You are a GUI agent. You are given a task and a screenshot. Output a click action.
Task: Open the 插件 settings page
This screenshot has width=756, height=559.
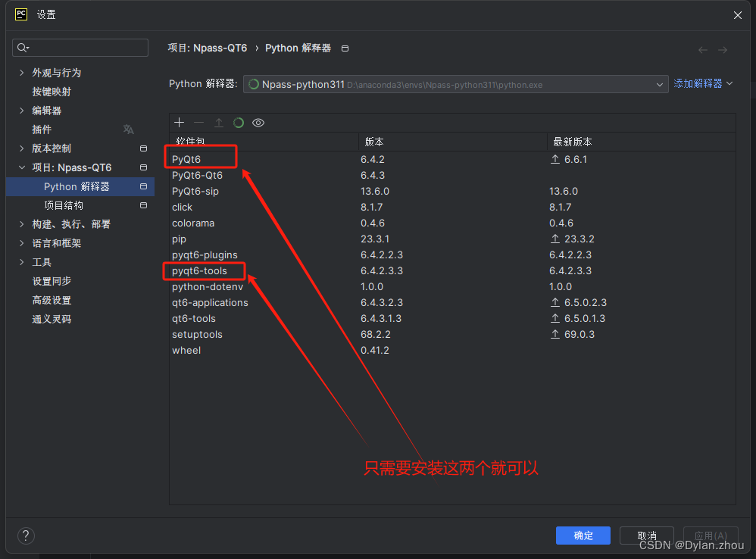point(42,129)
